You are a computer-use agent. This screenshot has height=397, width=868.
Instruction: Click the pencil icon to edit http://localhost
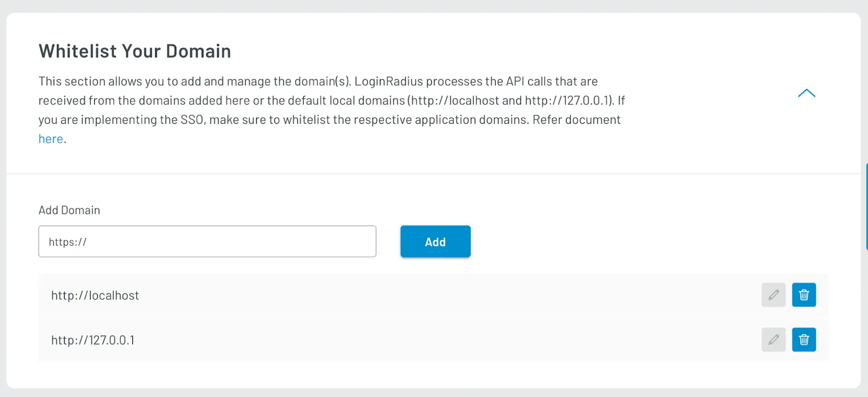(x=774, y=295)
